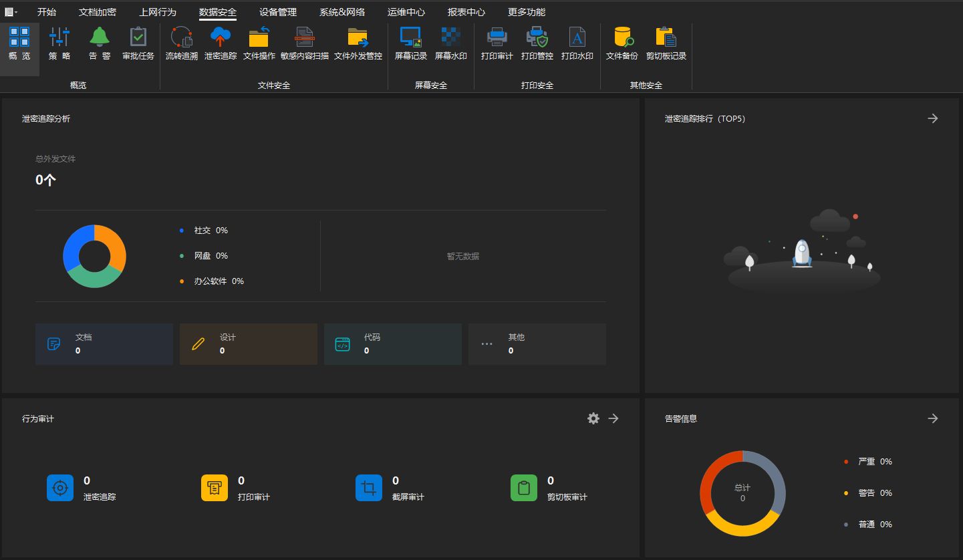963x560 pixels.
Task: Switch to the 上网行为 tab
Action: point(158,12)
